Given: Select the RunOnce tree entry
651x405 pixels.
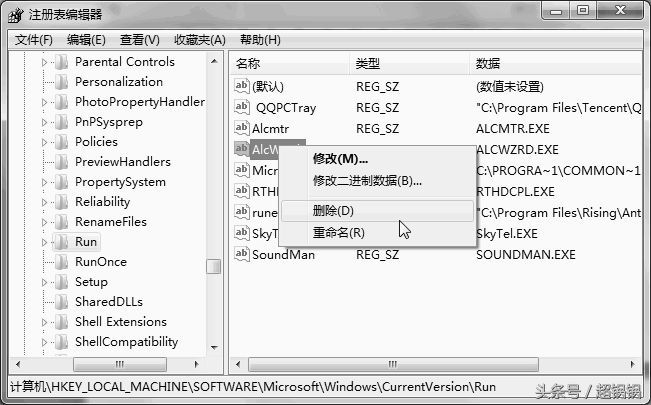Looking at the screenshot, I should (x=100, y=262).
